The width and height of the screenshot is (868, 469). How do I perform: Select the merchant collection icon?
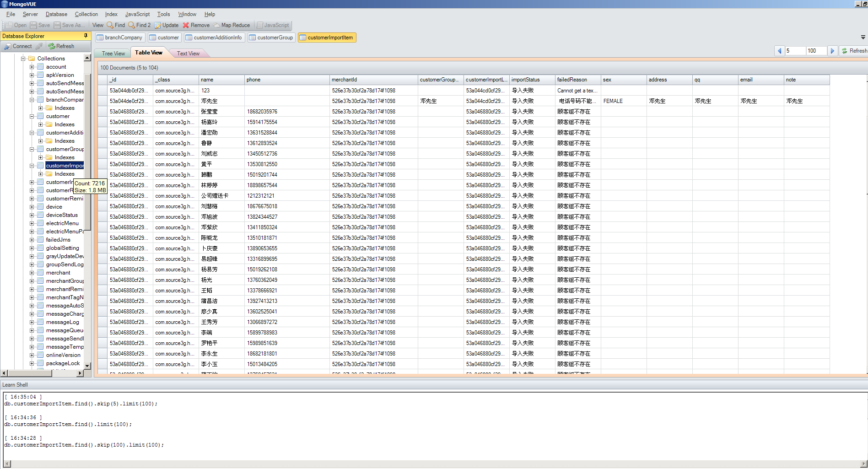[40, 273]
